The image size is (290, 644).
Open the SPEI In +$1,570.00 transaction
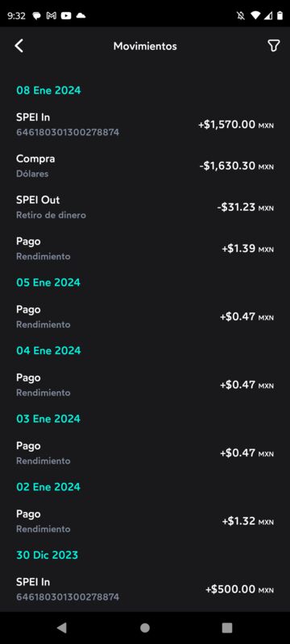(145, 125)
